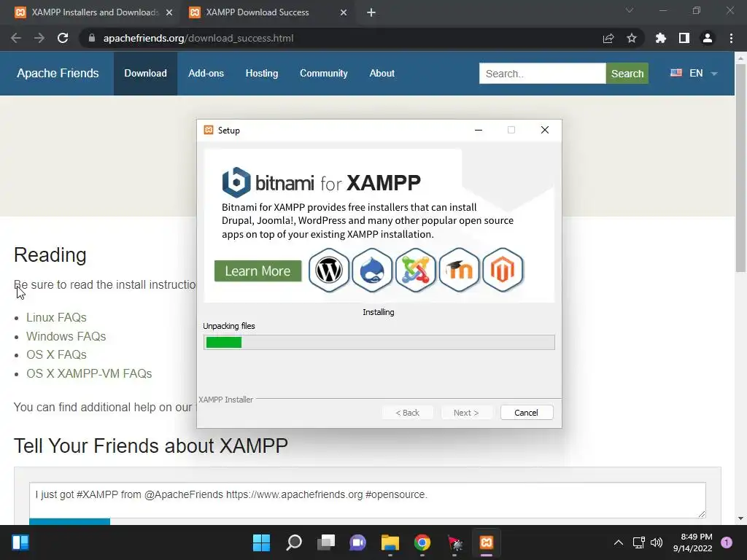Viewport: 747px width, 560px height.
Task: Click the website Search input field
Action: 542,74
